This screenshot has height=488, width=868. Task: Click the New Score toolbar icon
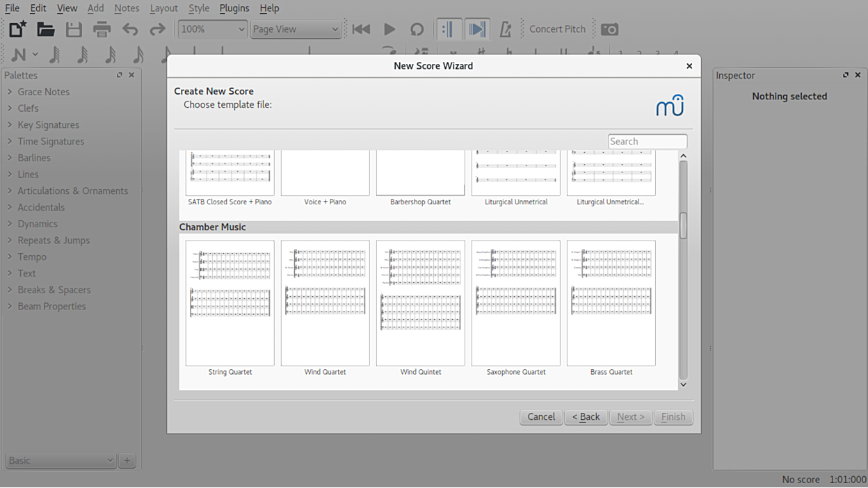click(17, 29)
